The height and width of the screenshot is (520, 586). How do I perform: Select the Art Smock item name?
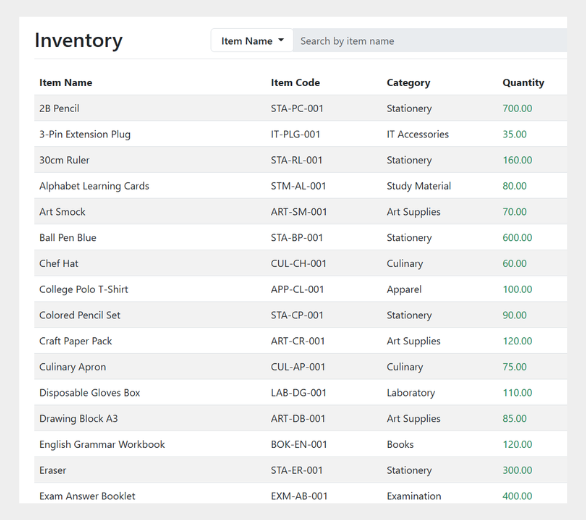[62, 212]
